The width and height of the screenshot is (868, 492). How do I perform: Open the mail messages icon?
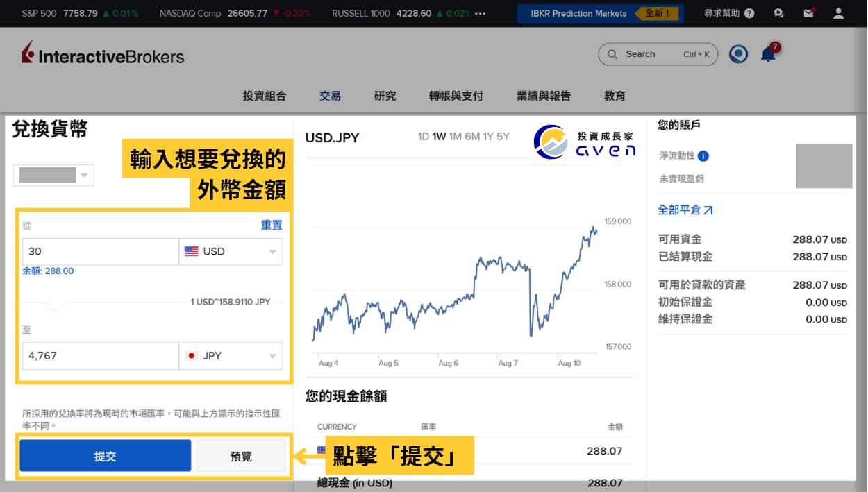point(808,13)
